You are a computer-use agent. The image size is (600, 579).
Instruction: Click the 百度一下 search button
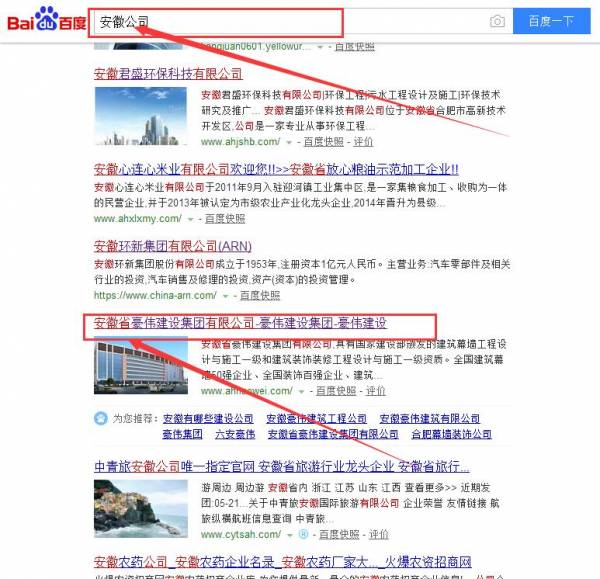pos(551,21)
